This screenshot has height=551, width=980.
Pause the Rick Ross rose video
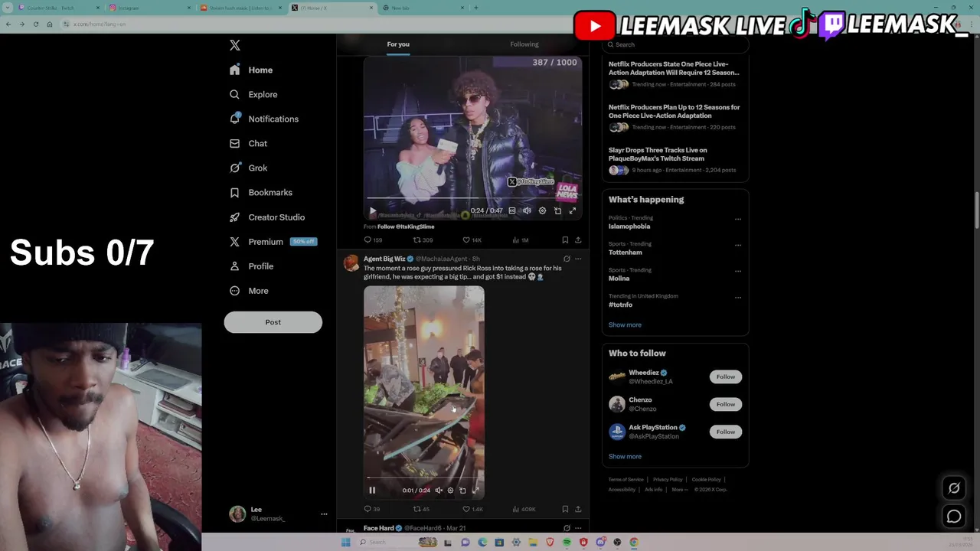372,490
